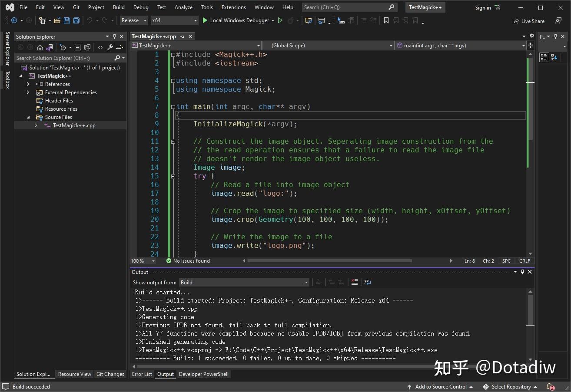
Task: Toggle auto-hide pin on Output window
Action: tap(522, 272)
